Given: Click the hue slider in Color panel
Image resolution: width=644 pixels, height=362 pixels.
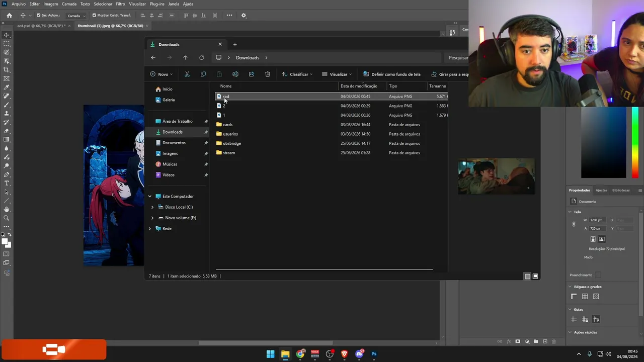Looking at the screenshot, I should (x=635, y=143).
